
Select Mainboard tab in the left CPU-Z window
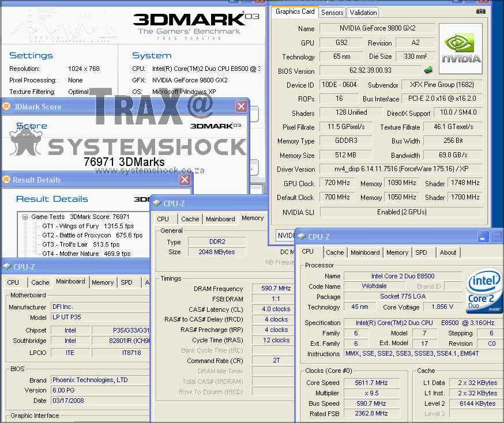click(70, 281)
